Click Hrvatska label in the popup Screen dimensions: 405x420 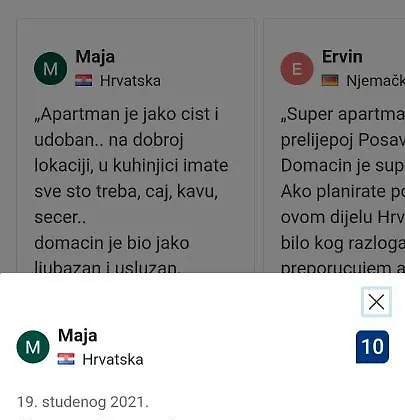[x=113, y=359]
